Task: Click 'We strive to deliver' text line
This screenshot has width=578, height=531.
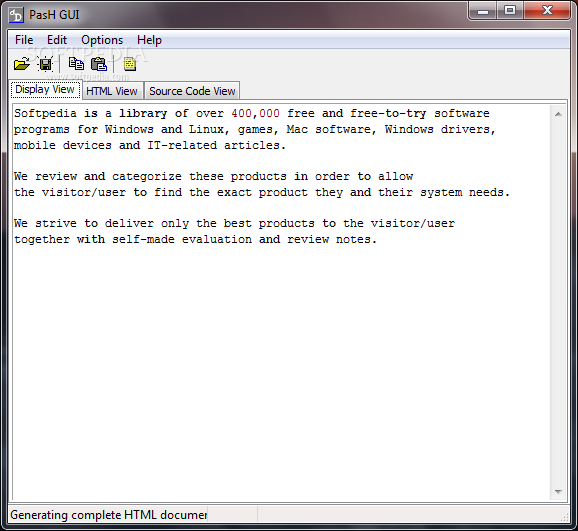Action: coord(234,223)
